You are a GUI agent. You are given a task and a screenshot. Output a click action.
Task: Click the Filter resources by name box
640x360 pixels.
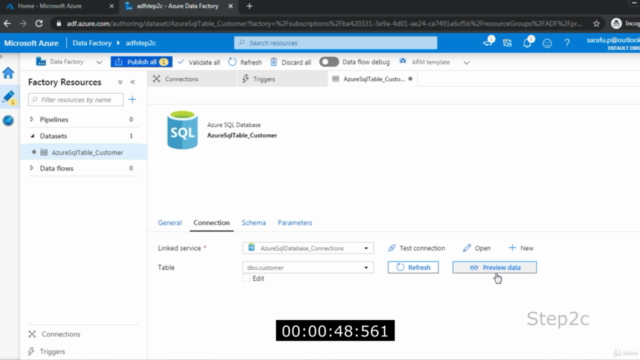[76, 100]
